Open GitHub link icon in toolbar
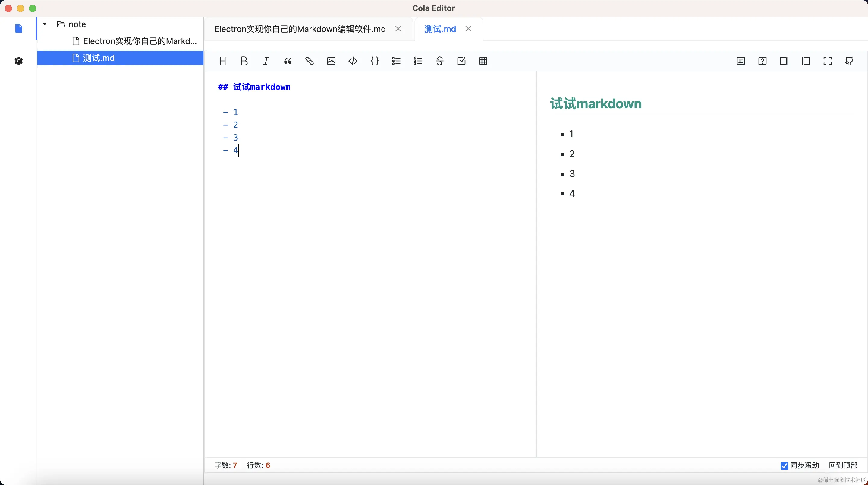The width and height of the screenshot is (868, 485). pyautogui.click(x=849, y=61)
